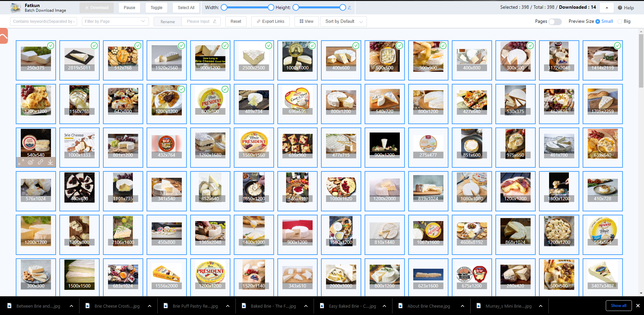Viewport: 644px width, 315px height.
Task: Click the Width slider's right handle
Action: pyautogui.click(x=271, y=7)
